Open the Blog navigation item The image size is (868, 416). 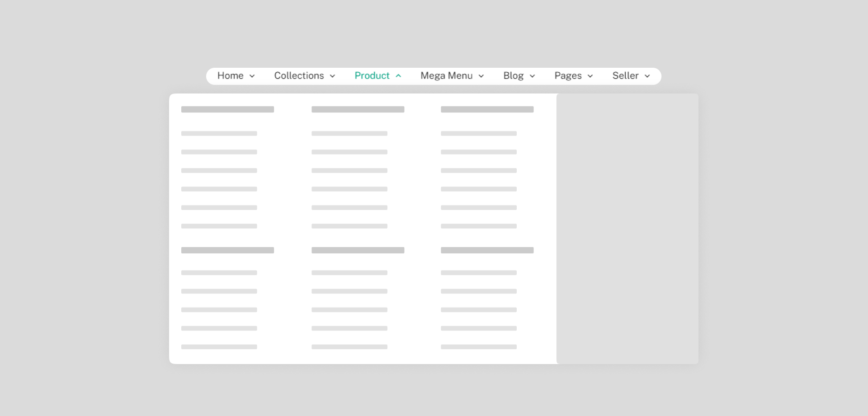(513, 76)
